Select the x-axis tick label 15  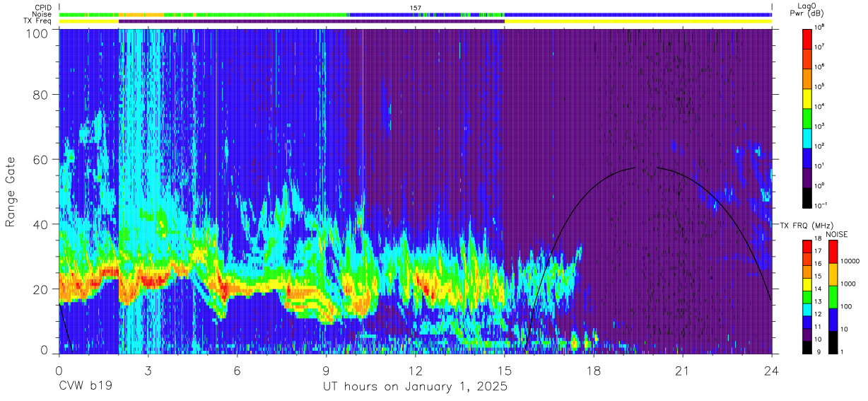pyautogui.click(x=505, y=371)
